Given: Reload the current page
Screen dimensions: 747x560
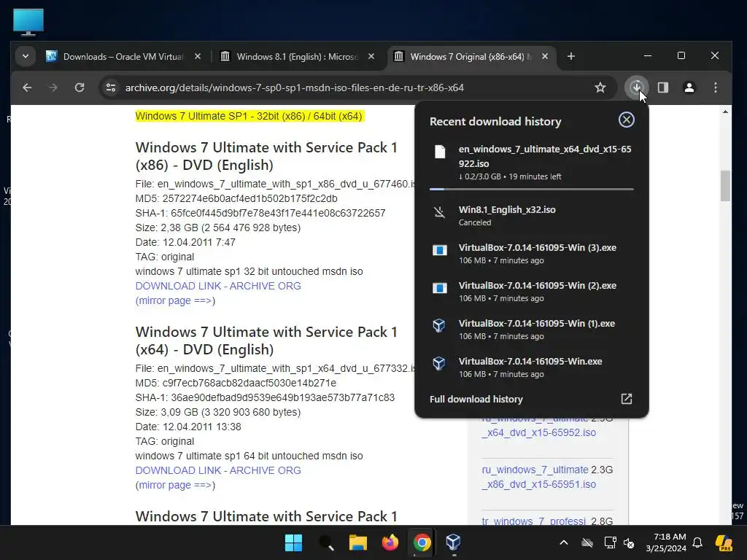Looking at the screenshot, I should click(x=80, y=87).
